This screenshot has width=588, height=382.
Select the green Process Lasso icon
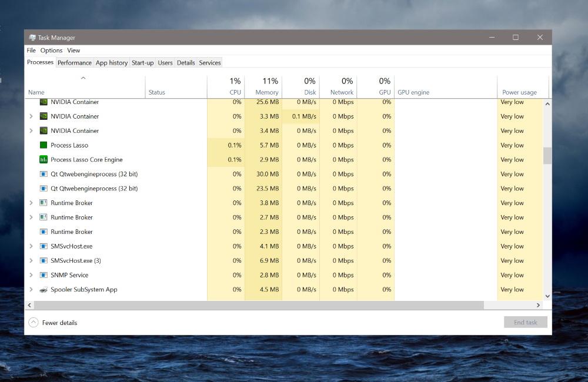point(44,145)
